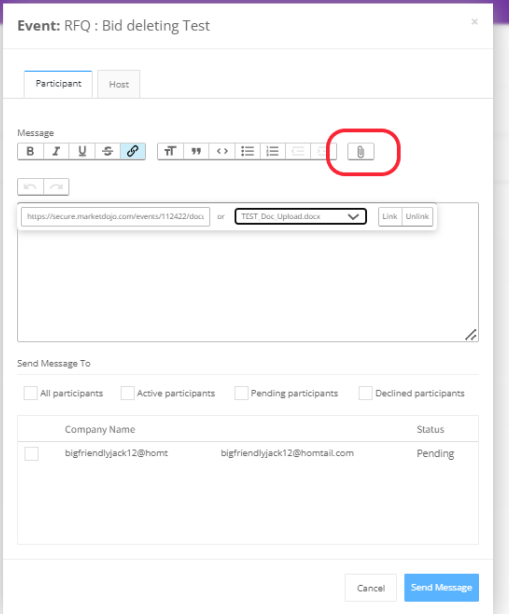Viewport: 509px width, 614px height.
Task: Click the link URL input field
Action: [x=116, y=217]
